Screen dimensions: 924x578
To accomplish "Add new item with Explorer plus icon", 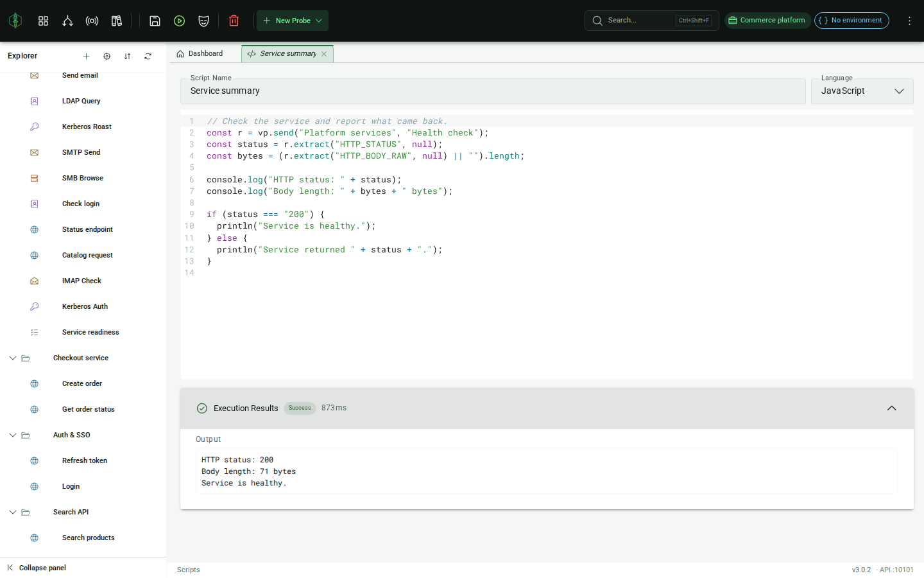I will click(86, 56).
